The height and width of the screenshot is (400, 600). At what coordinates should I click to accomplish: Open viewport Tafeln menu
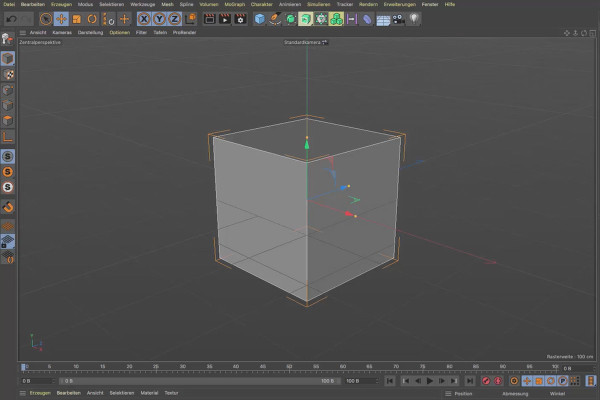[160, 33]
